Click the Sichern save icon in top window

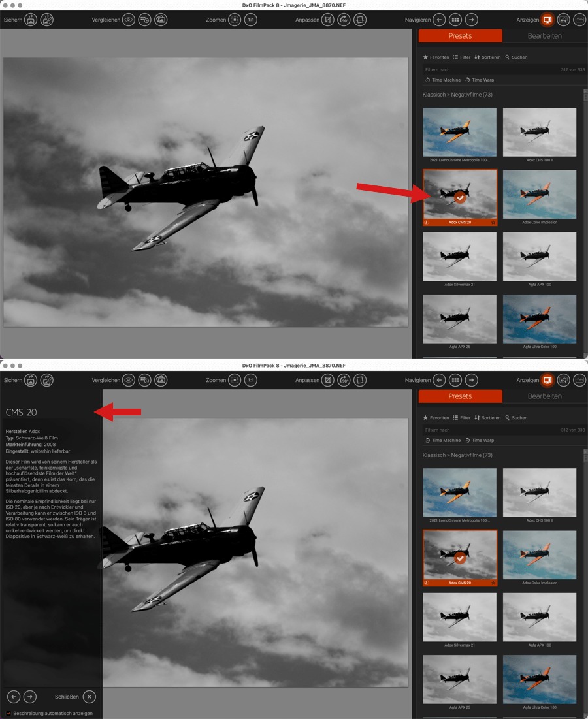pos(31,20)
